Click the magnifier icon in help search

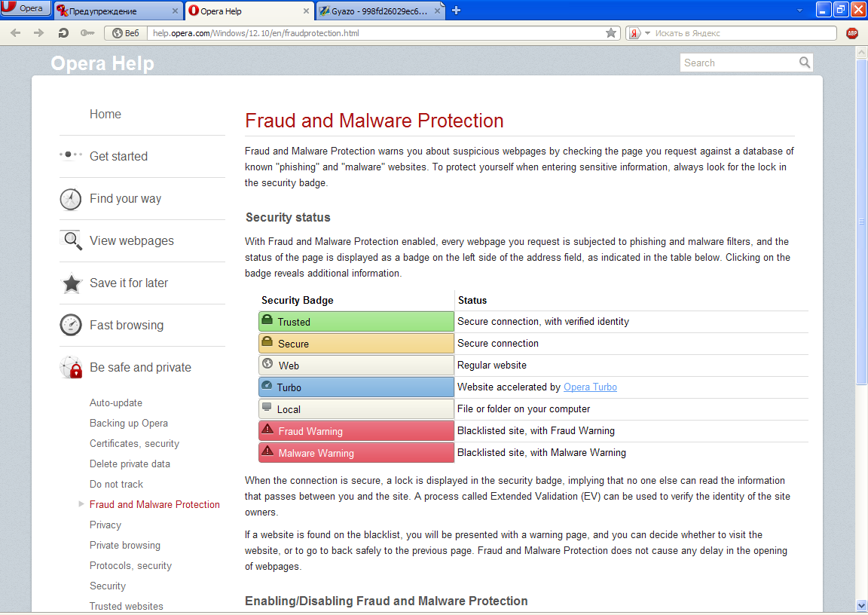click(805, 63)
